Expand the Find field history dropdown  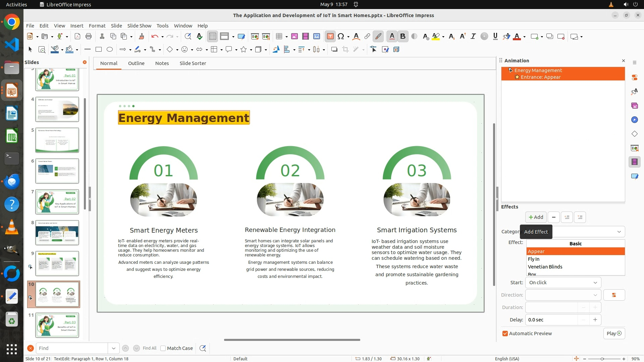113,348
